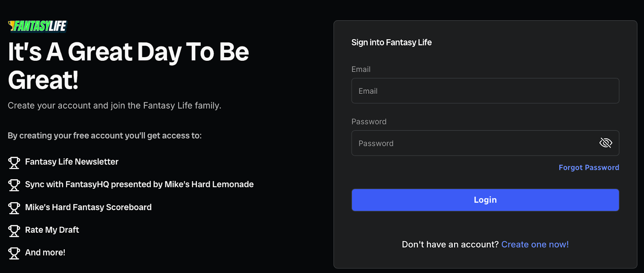Click the Email field label
This screenshot has width=644, height=273.
pyautogui.click(x=361, y=69)
